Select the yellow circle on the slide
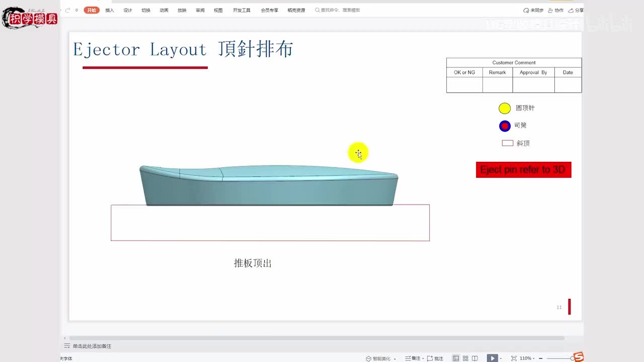The height and width of the screenshot is (362, 644). tap(358, 153)
